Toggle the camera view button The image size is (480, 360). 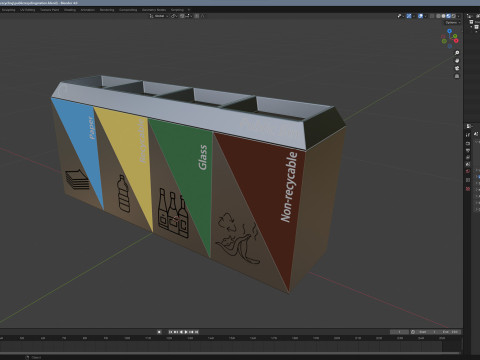click(x=457, y=68)
